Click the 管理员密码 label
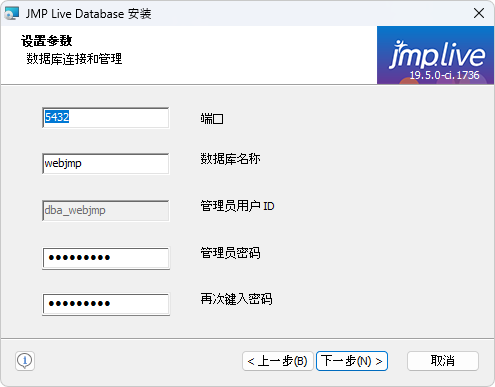Screen dimensions: 495x387 [x=230, y=253]
